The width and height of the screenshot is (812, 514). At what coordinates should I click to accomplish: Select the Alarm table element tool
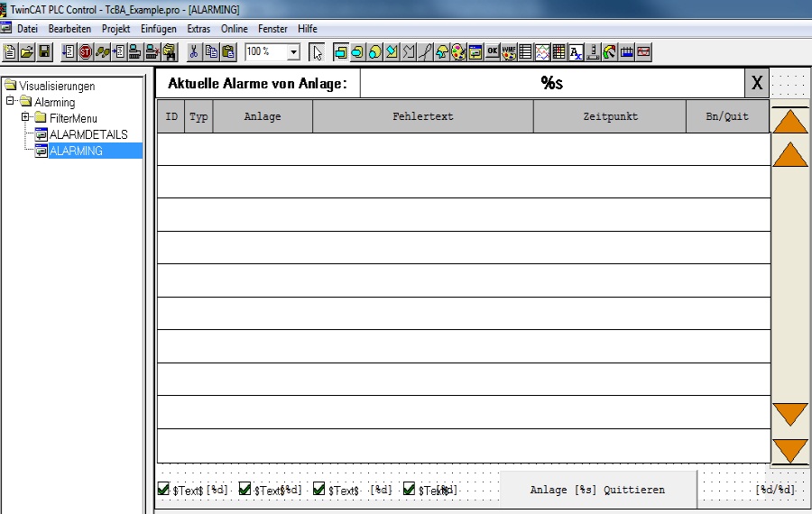[559, 51]
